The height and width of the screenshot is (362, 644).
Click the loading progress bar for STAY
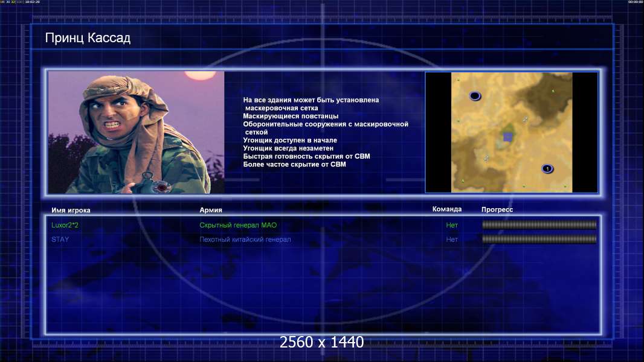(x=539, y=239)
